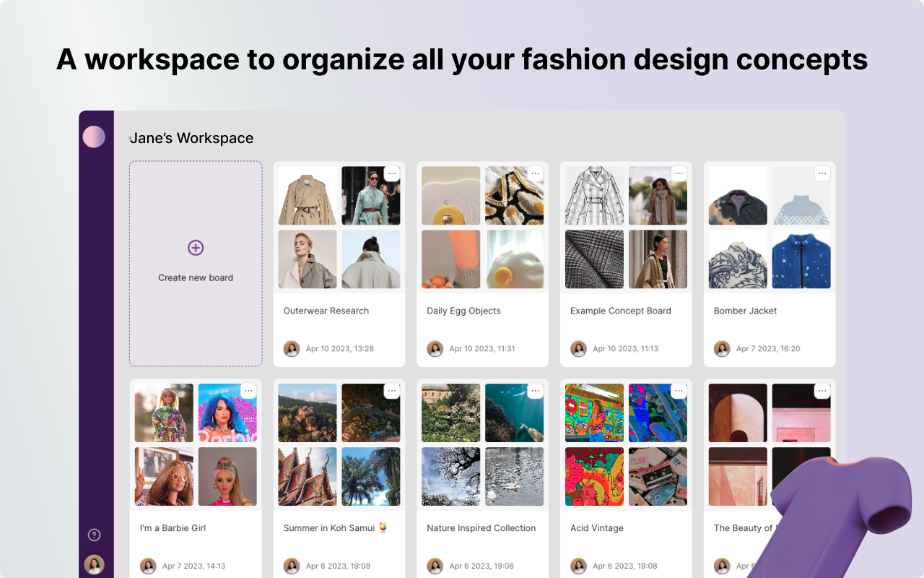Open the options menu on Nature Inspired Collection
Screen dimensions: 924x578
click(x=535, y=390)
